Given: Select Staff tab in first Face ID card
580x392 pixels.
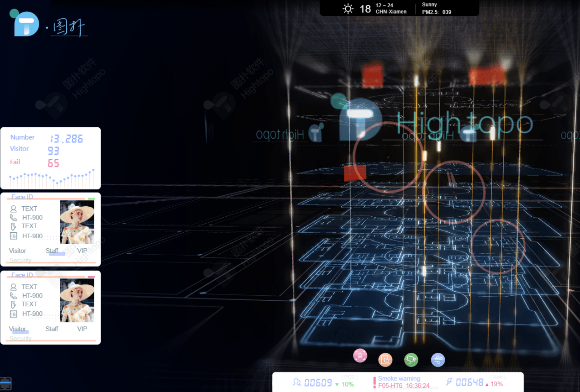Looking at the screenshot, I should point(52,251).
